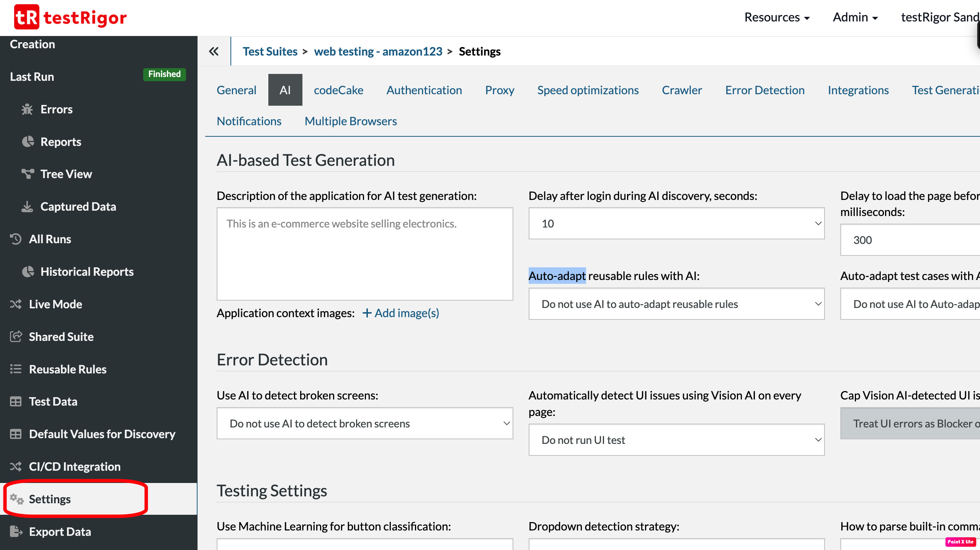Go to Test Suites breadcrumb link
The image size is (980, 550).
pyautogui.click(x=270, y=51)
